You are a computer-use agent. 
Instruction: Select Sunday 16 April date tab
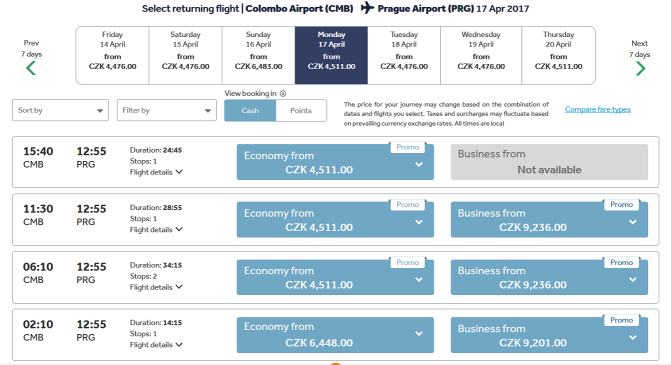[x=258, y=55]
